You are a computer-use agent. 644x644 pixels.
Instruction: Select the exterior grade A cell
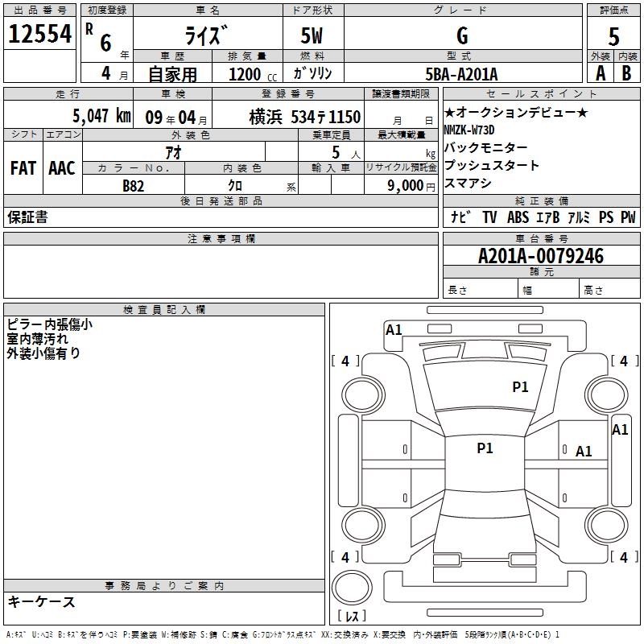coord(601,73)
